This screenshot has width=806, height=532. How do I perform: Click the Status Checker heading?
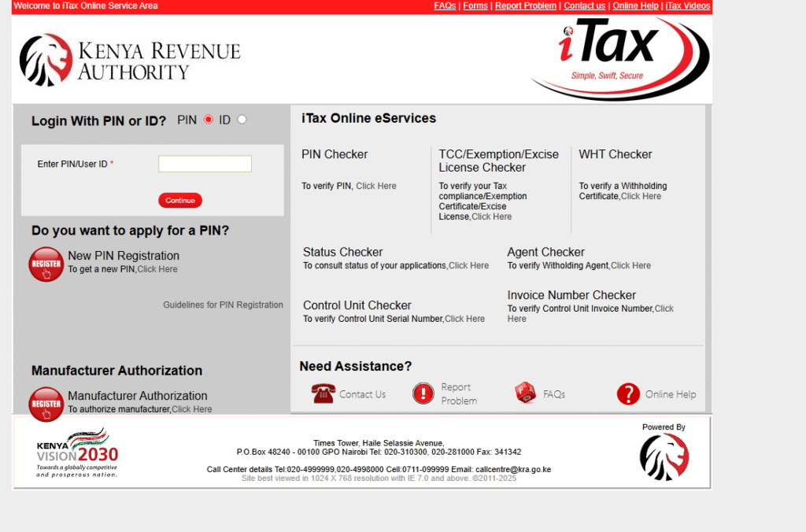[343, 252]
